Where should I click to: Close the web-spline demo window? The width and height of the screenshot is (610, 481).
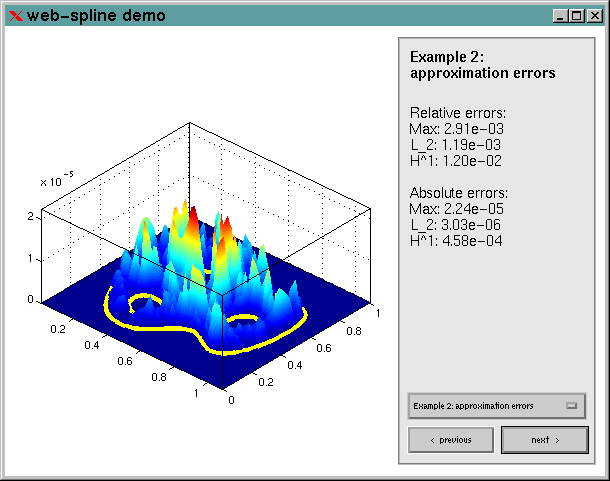click(592, 16)
